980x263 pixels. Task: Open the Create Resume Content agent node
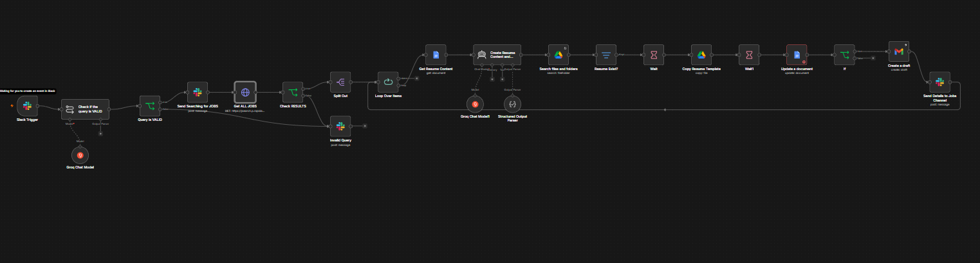pos(497,55)
